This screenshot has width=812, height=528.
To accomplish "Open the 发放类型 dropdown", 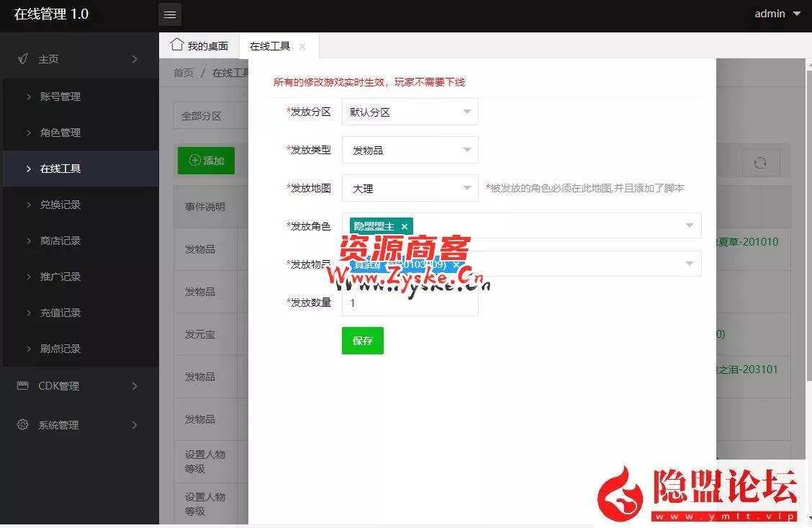I will [x=410, y=151].
